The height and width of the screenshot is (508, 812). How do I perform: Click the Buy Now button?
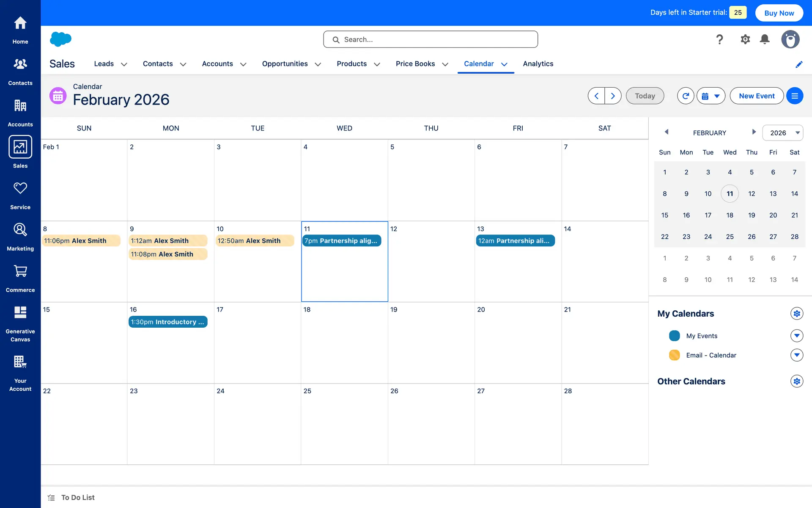coord(779,13)
